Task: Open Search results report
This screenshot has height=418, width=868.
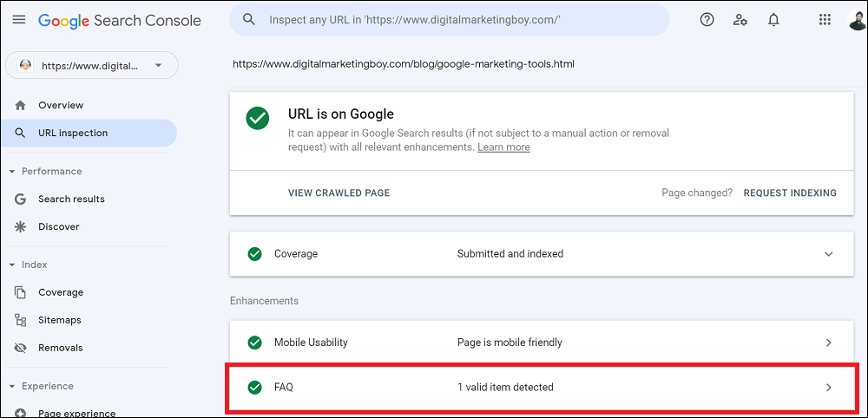Action: 71,199
